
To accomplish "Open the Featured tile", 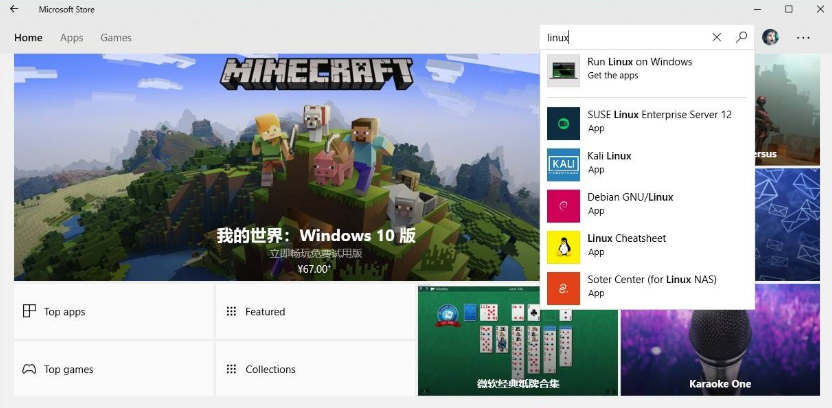I will 315,311.
